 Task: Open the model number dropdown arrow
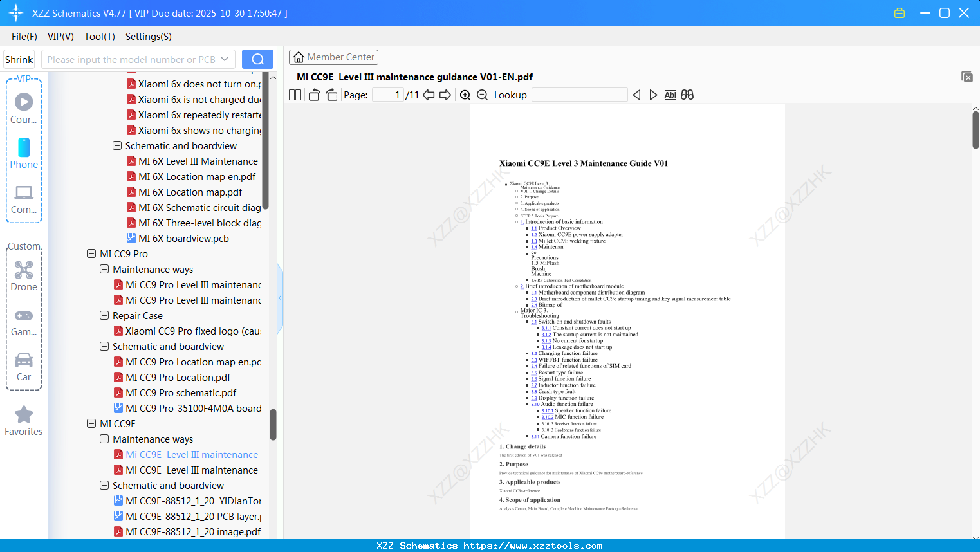[225, 59]
